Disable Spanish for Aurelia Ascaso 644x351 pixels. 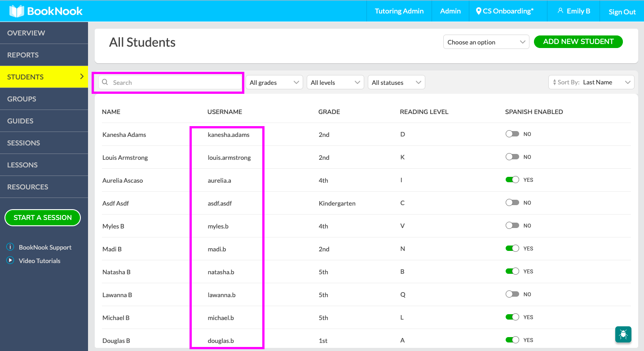pyautogui.click(x=512, y=180)
